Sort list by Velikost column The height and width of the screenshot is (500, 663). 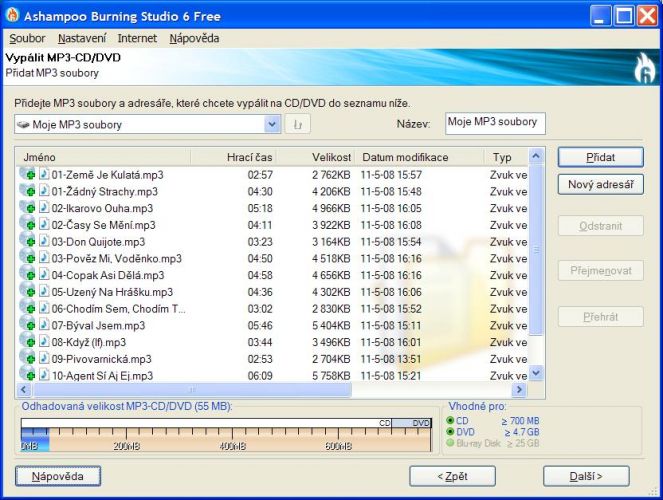[x=315, y=157]
